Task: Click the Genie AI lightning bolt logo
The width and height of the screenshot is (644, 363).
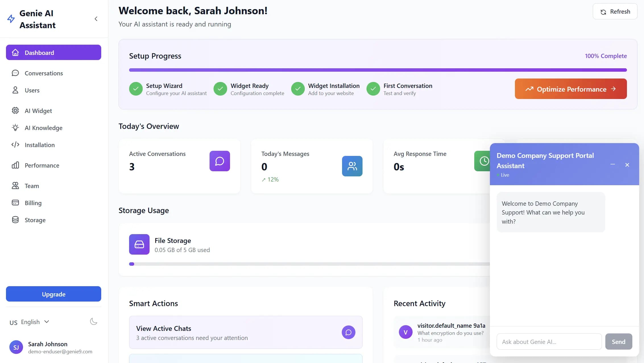Action: (11, 19)
